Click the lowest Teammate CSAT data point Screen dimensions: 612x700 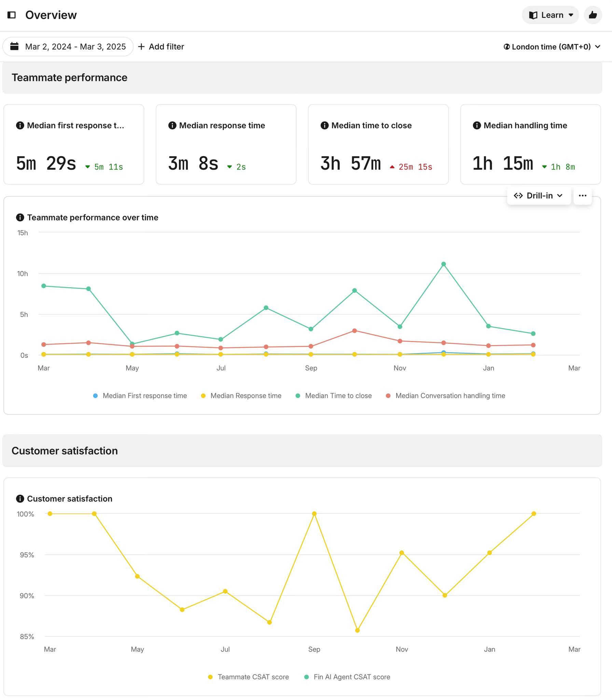point(357,630)
